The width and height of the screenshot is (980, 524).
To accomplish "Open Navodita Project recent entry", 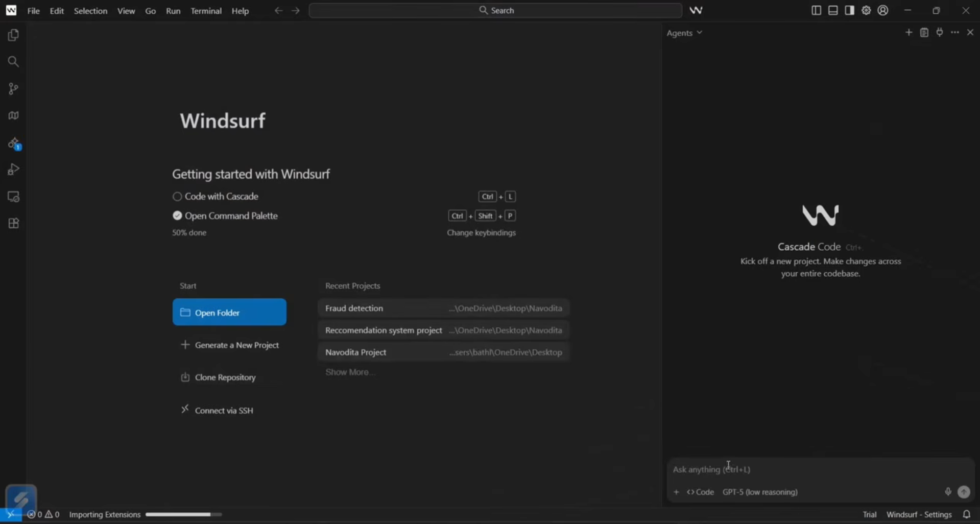I will (x=443, y=352).
